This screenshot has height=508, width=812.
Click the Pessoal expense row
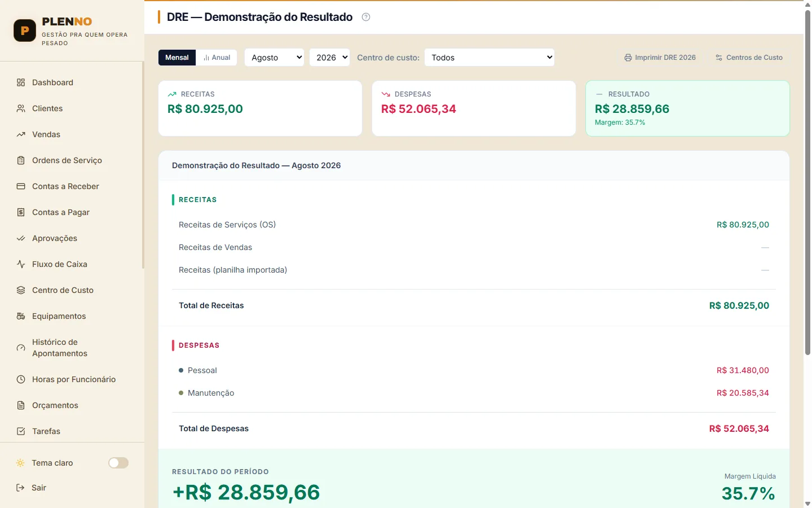(474, 370)
